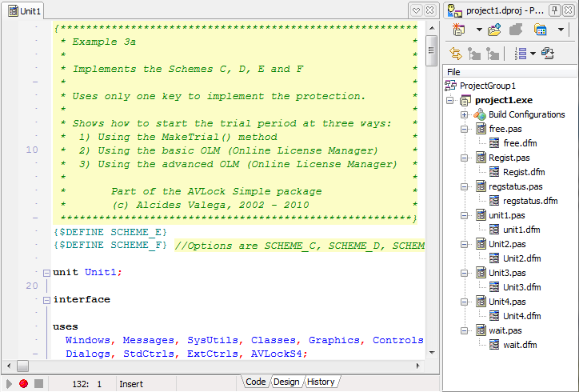Open dropdown arrow next to New Project icon
The image size is (579, 392).
478,30
